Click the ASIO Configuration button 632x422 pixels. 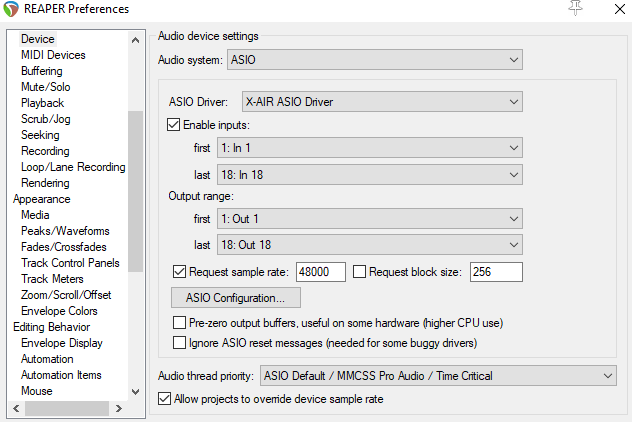(236, 298)
